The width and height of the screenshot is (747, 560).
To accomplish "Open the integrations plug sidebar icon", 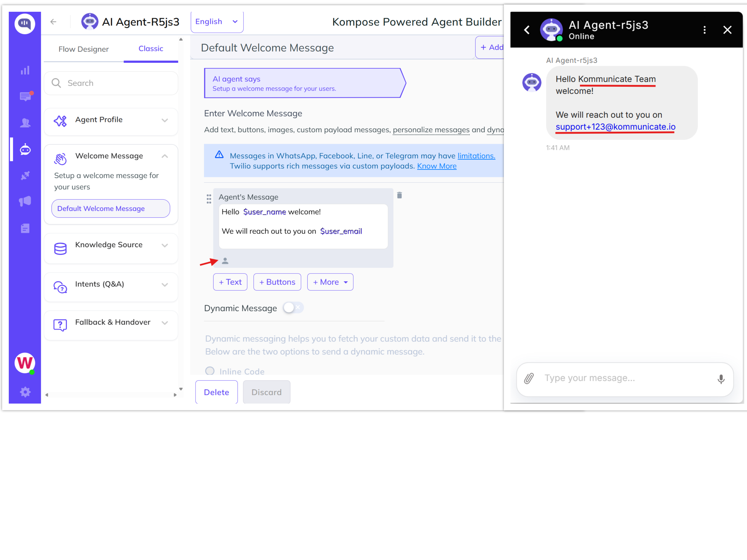I will [x=25, y=175].
